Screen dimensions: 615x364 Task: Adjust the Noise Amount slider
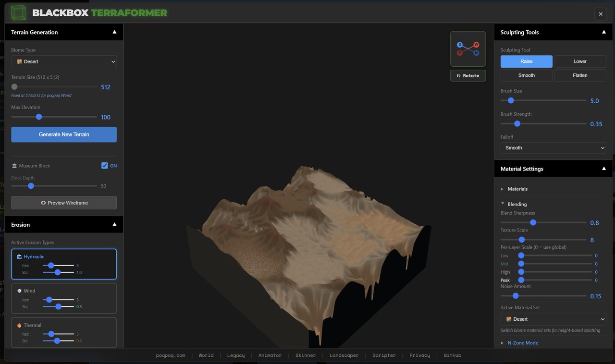tap(543, 296)
